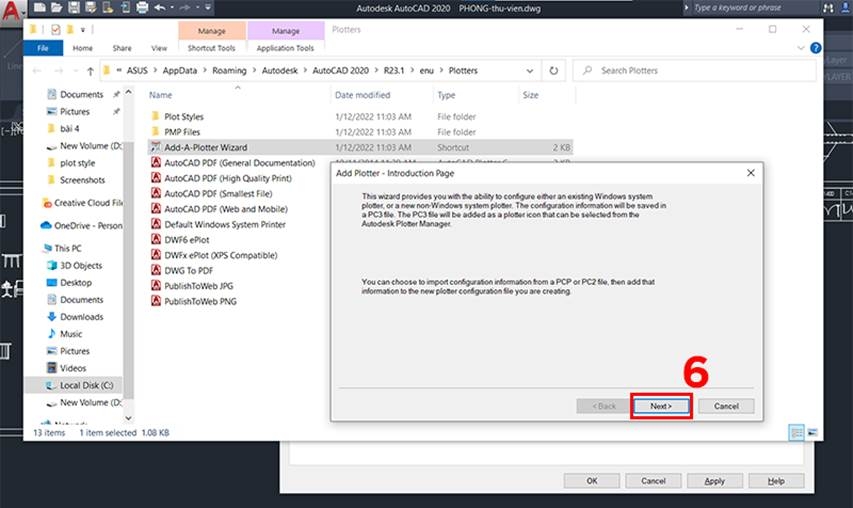Click AutoCAD Redo arrow
Viewport: 853px width, 508px height.
point(184,8)
